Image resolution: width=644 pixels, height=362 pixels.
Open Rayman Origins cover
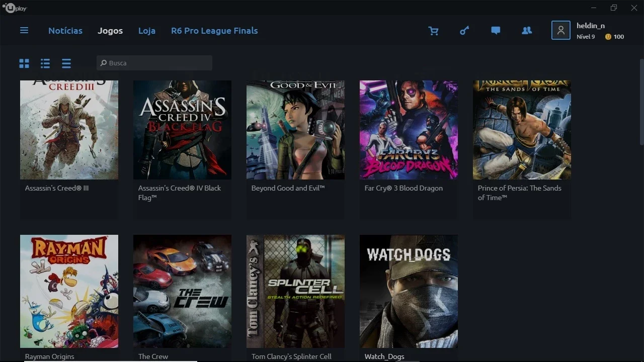click(x=69, y=291)
